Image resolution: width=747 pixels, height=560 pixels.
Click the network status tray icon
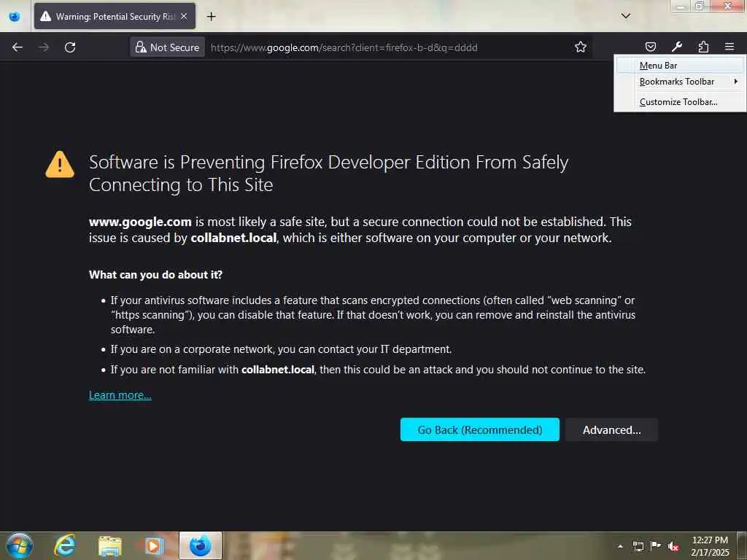(x=638, y=546)
